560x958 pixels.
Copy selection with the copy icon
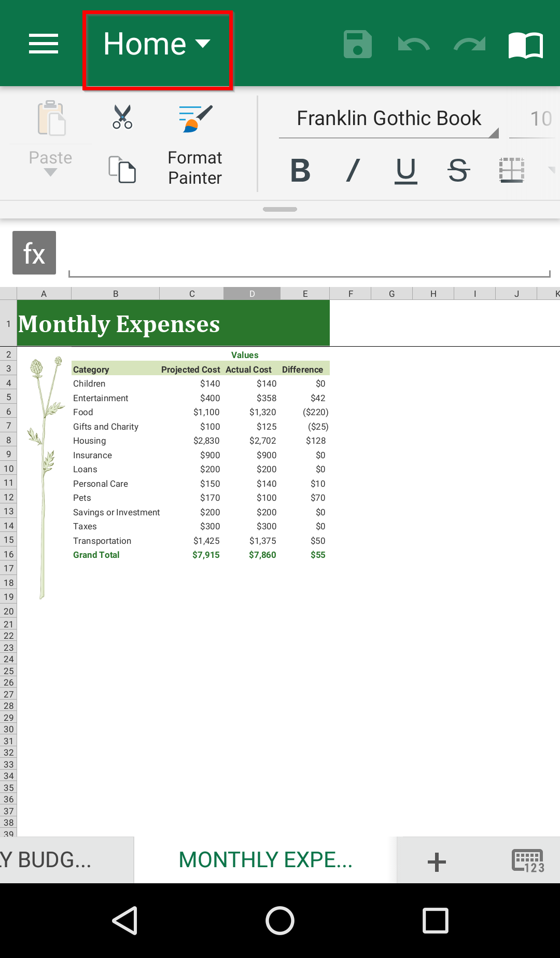(122, 169)
